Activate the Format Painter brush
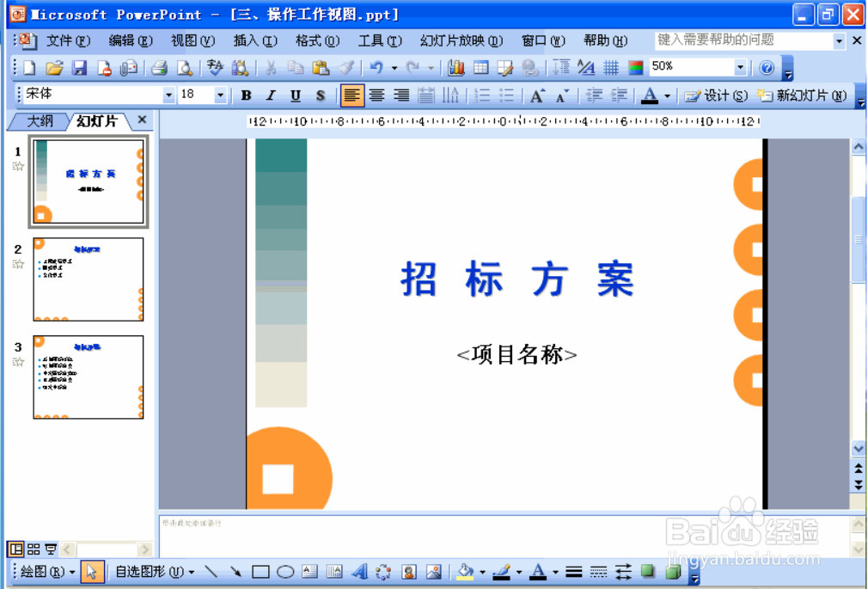 pyautogui.click(x=346, y=68)
